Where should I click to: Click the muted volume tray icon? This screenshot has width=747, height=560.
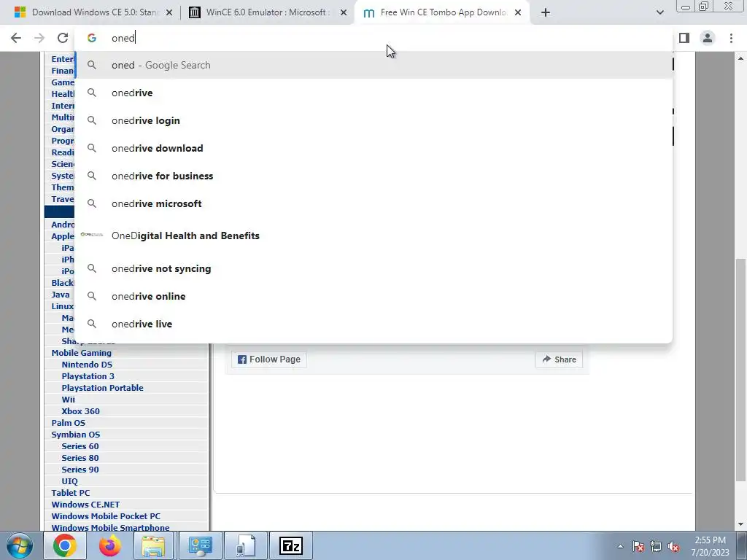coord(673,546)
